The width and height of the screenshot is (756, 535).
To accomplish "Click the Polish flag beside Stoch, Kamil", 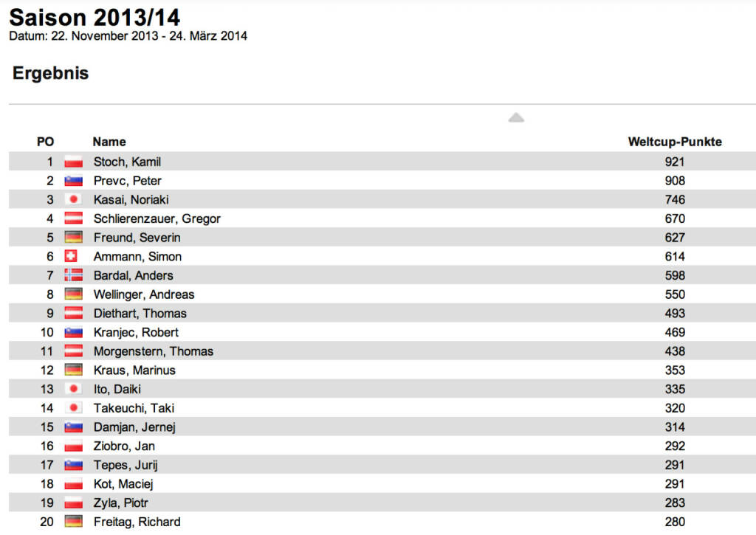I will 73,162.
